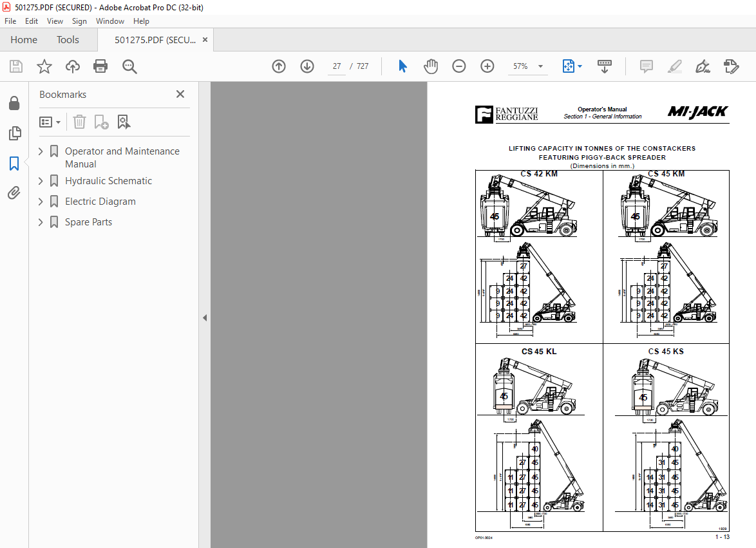Select the 501275.PDF document tab

155,40
